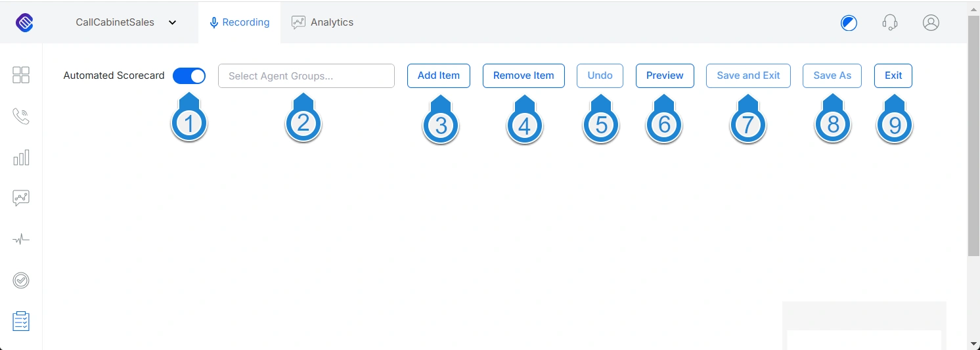Click the Preview button
Image resolution: width=980 pixels, height=350 pixels.
coord(665,76)
